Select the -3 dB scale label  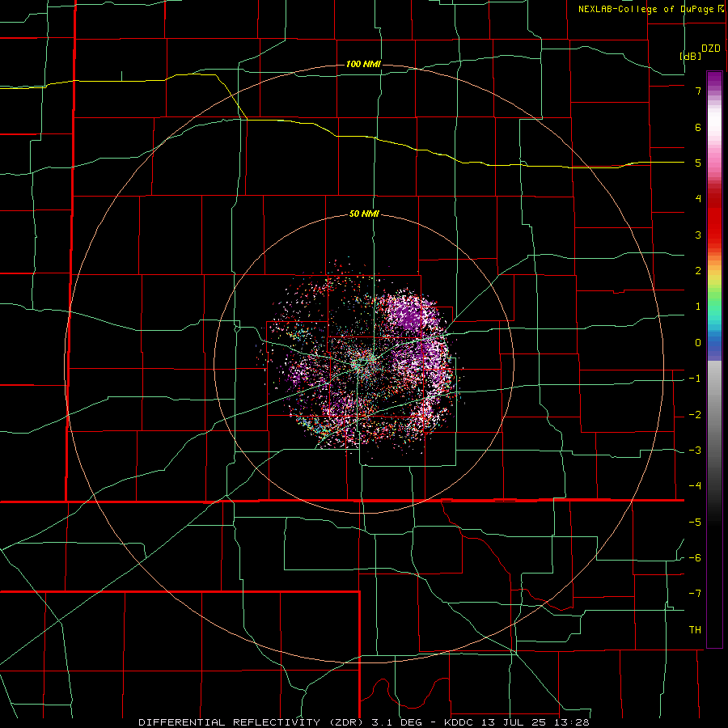(695, 451)
